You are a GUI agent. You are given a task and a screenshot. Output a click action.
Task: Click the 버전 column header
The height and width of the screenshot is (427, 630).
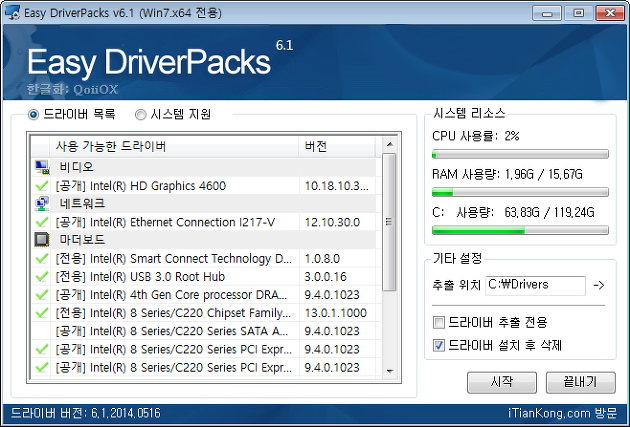(x=337, y=147)
